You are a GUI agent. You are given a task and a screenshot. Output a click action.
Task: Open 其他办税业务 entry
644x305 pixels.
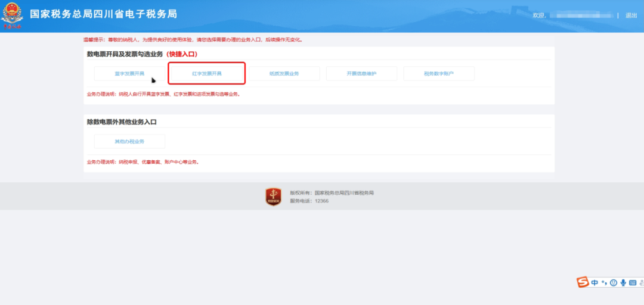pyautogui.click(x=129, y=141)
